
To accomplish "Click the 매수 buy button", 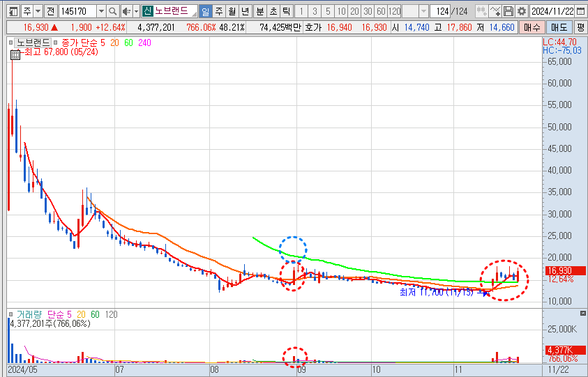I will point(532,27).
